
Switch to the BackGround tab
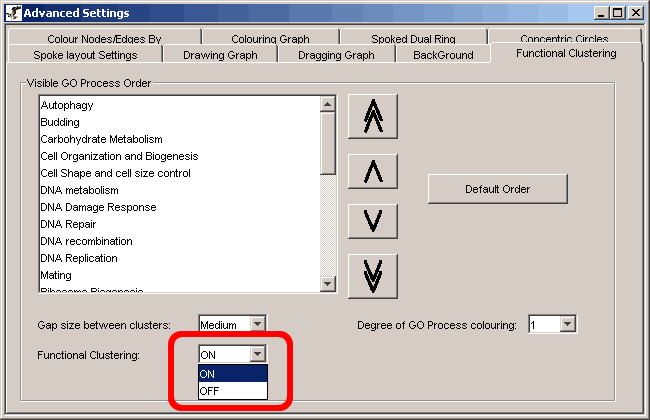pos(443,55)
